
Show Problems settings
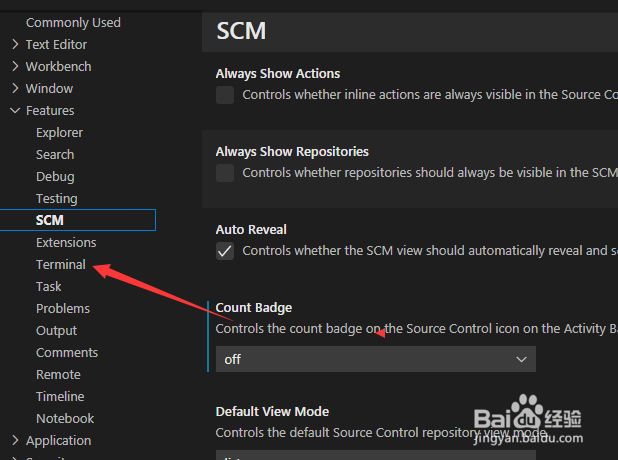tap(63, 308)
